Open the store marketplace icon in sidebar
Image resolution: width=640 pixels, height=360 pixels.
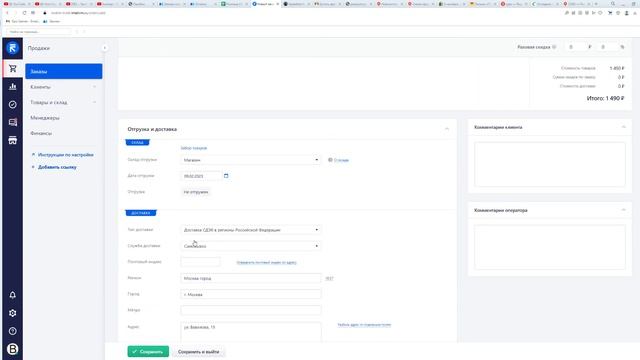click(x=13, y=140)
